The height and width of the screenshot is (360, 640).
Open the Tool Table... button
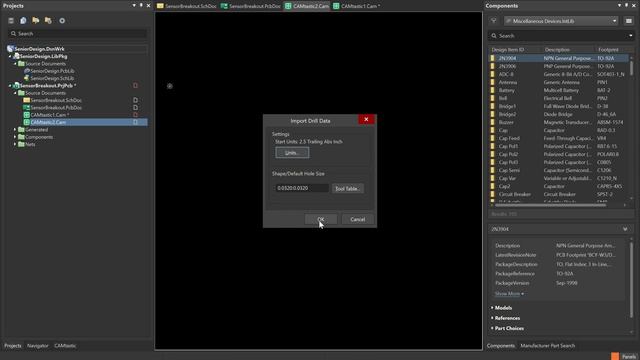347,189
